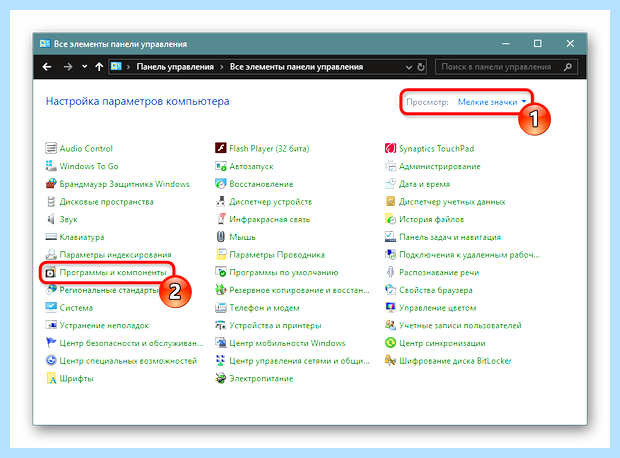
Task: Click the Все элементы панели управления breadcrumb
Action: coord(297,67)
